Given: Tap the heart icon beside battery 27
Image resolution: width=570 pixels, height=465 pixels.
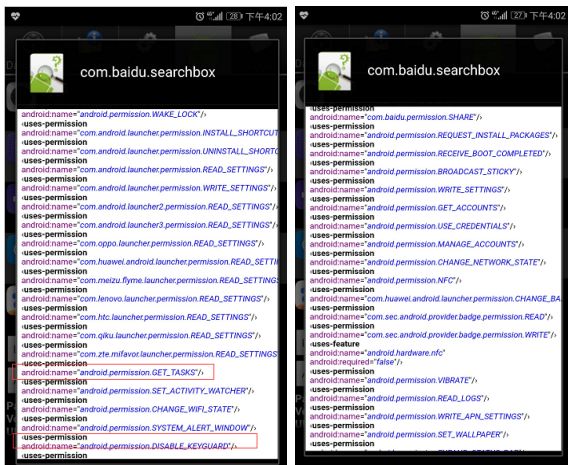Looking at the screenshot, I should click(304, 15).
